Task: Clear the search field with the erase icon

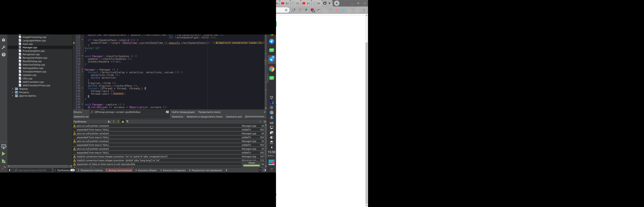Action: 167,112
